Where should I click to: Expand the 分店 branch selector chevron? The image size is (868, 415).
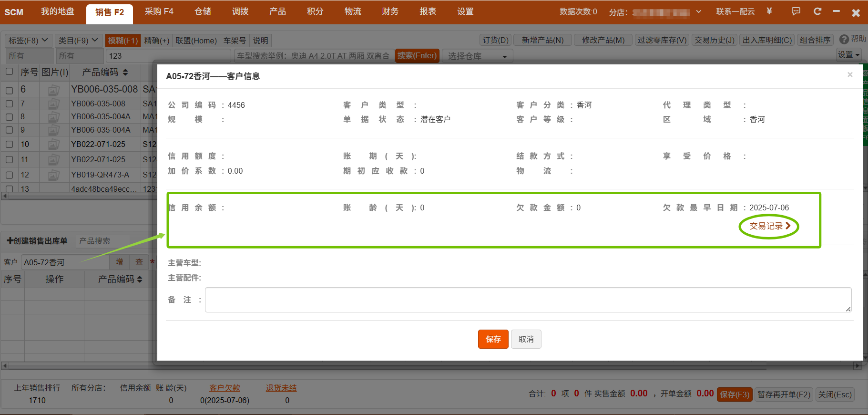coord(698,11)
